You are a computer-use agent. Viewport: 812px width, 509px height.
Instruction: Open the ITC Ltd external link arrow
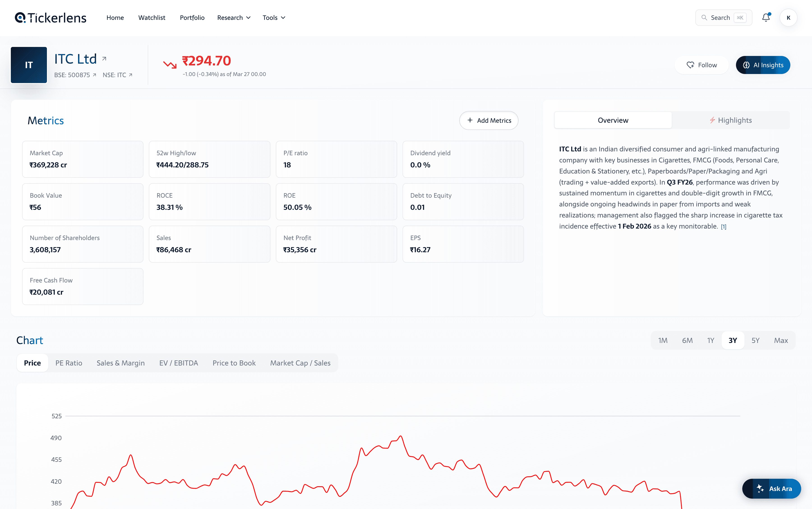tap(104, 59)
